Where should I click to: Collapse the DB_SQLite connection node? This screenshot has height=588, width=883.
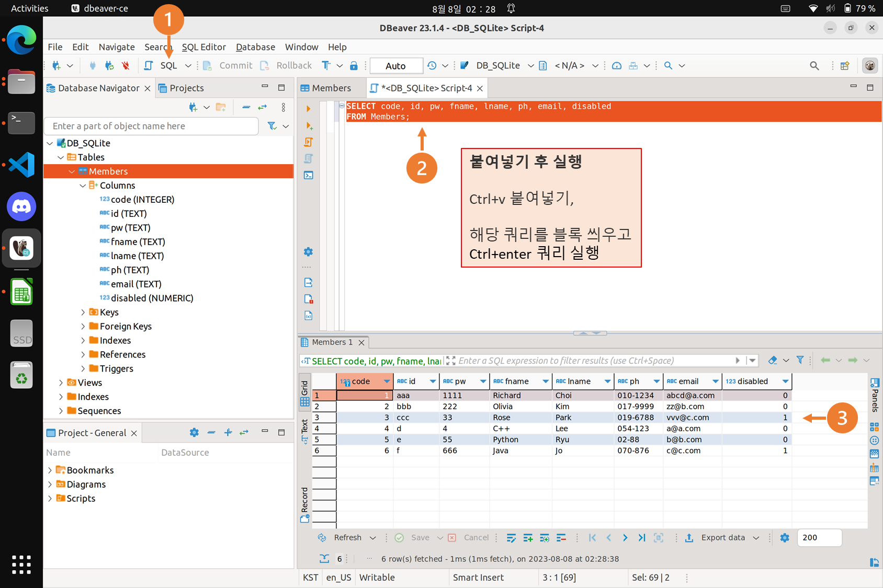pos(50,143)
